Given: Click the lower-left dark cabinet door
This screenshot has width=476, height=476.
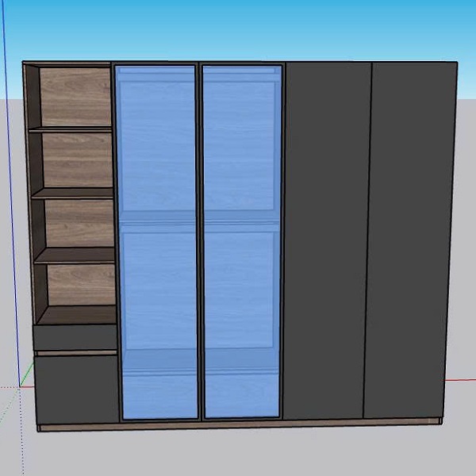Looking at the screenshot, I should (x=76, y=390).
